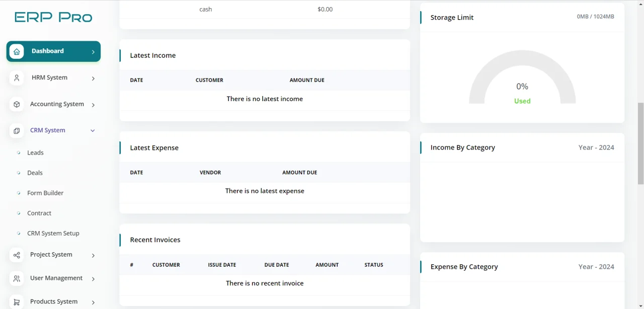The image size is (644, 309).
Task: Expand the HRM System chevron
Action: pyautogui.click(x=93, y=79)
